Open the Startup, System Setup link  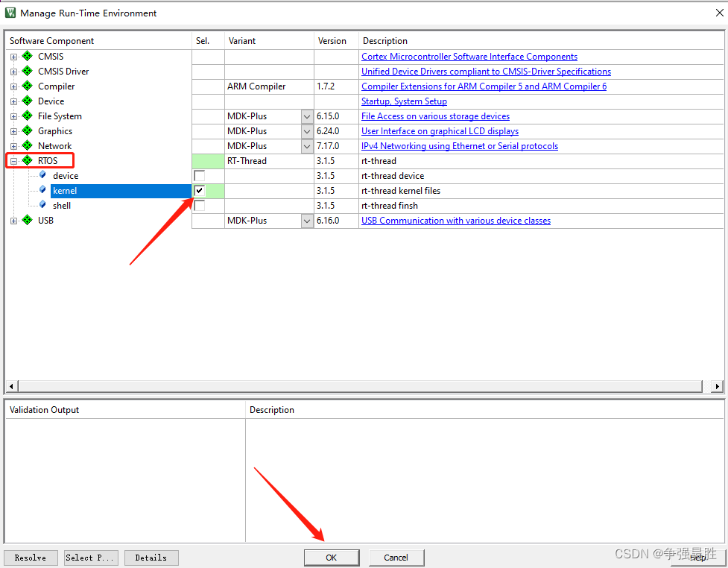(x=404, y=101)
